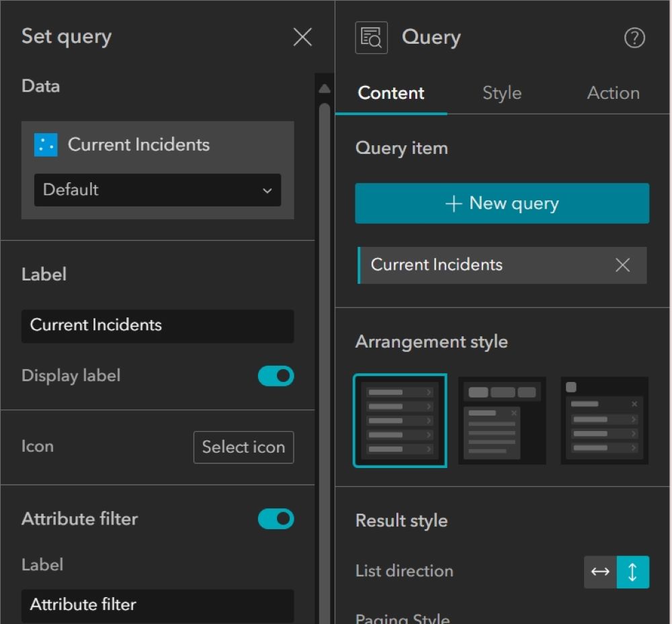The image size is (672, 624).
Task: Edit the Current Incidents label field
Action: pyautogui.click(x=157, y=326)
